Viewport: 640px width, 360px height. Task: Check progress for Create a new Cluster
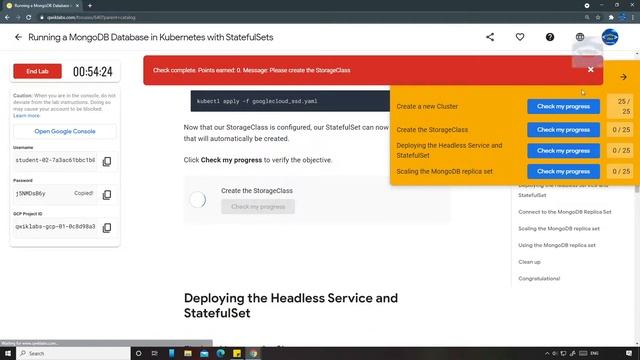[x=563, y=107]
